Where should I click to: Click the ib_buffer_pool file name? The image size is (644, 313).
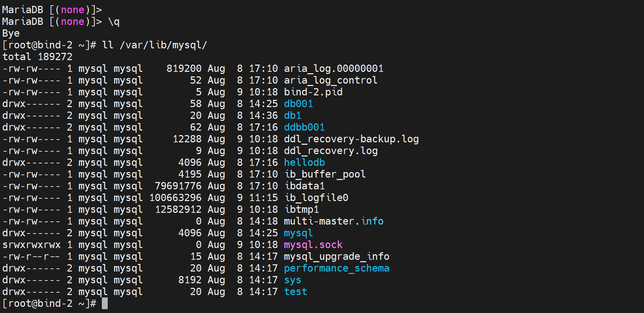pos(325,174)
